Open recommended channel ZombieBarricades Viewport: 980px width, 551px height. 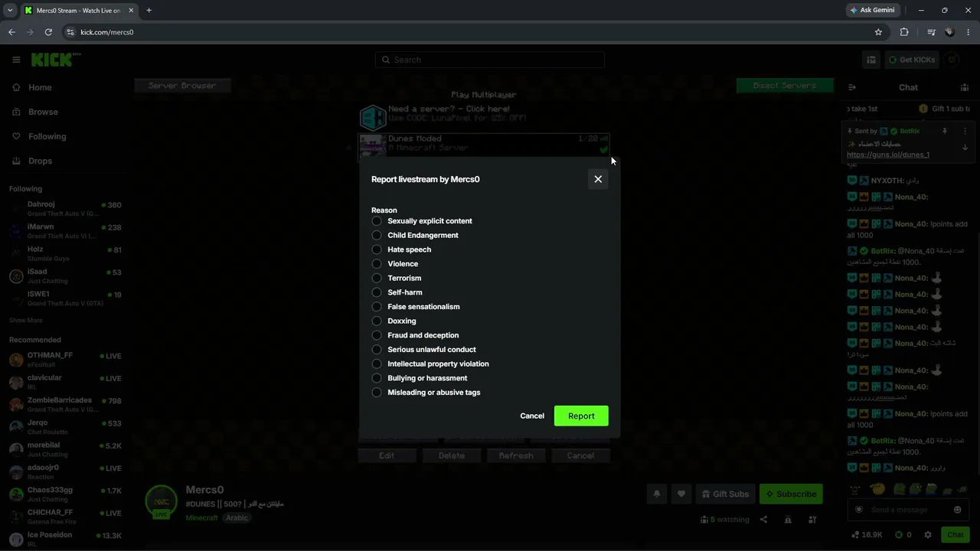point(65,404)
